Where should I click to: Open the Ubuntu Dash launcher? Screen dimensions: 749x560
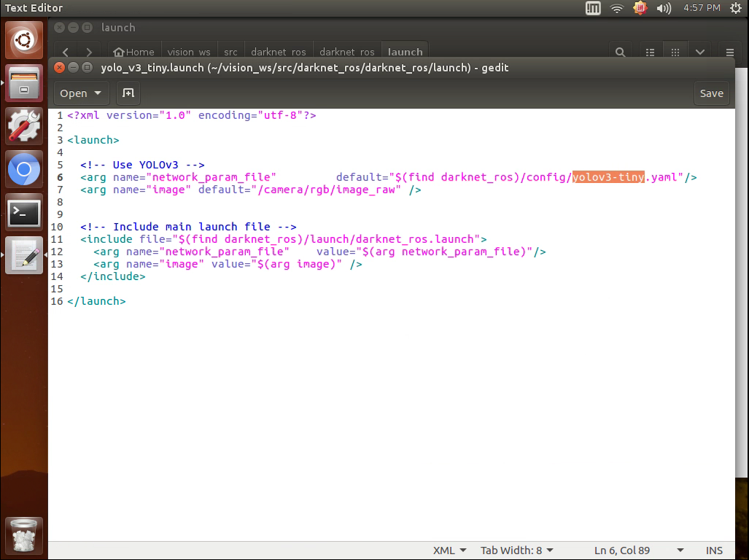tap(24, 40)
